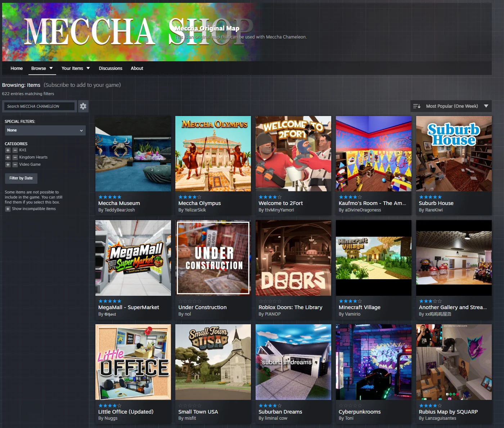This screenshot has width=504, height=428.
Task: Open author Vamirio profile link
Action: pos(352,314)
